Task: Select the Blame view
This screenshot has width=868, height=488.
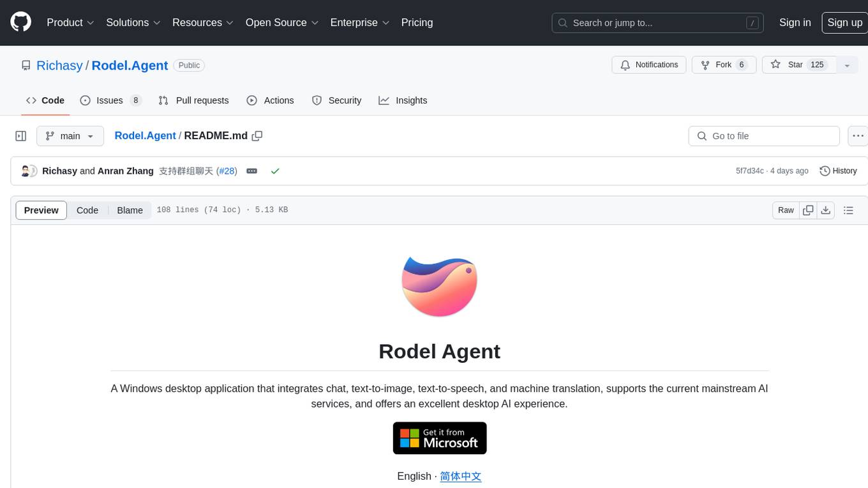Action: pyautogui.click(x=130, y=210)
